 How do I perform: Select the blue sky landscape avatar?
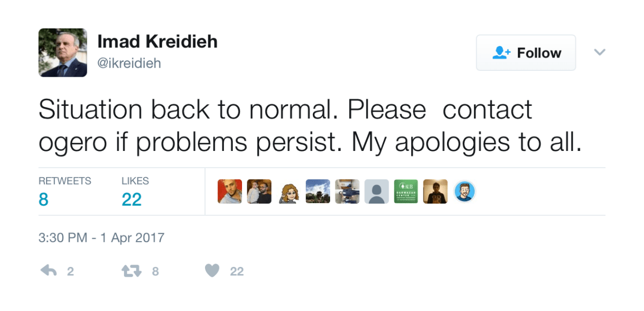[318, 191]
